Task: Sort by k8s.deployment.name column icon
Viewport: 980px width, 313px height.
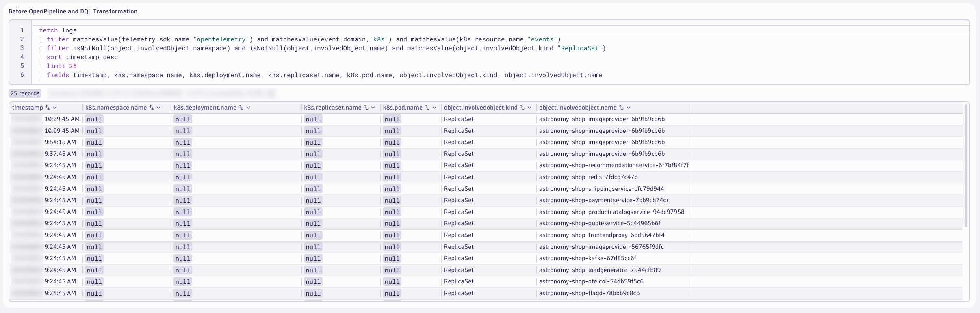Action: click(x=241, y=108)
